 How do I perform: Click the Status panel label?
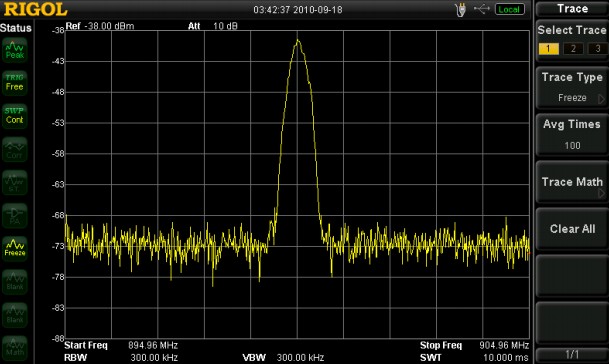coord(16,28)
